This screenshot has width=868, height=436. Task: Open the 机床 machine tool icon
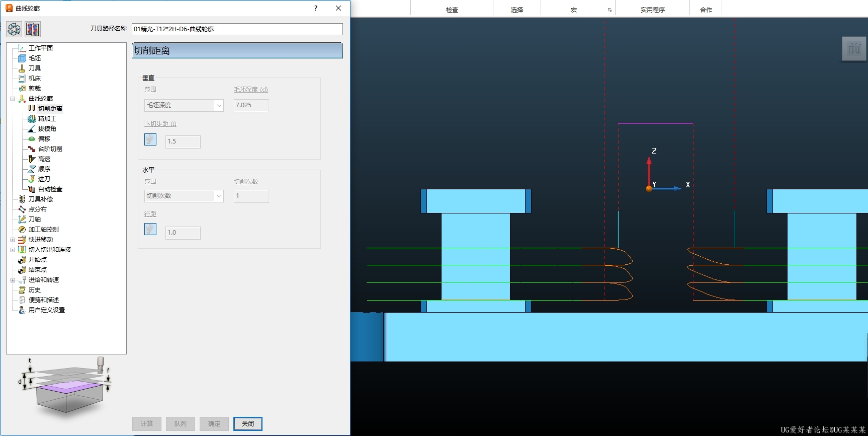pyautogui.click(x=22, y=79)
